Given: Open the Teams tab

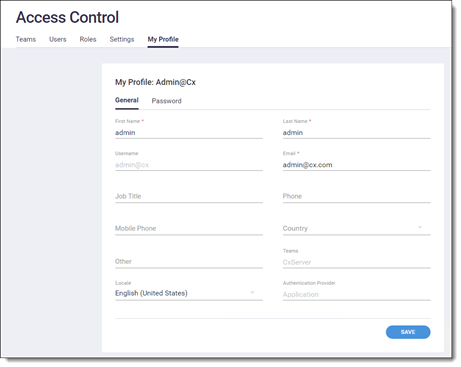Looking at the screenshot, I should (x=26, y=39).
